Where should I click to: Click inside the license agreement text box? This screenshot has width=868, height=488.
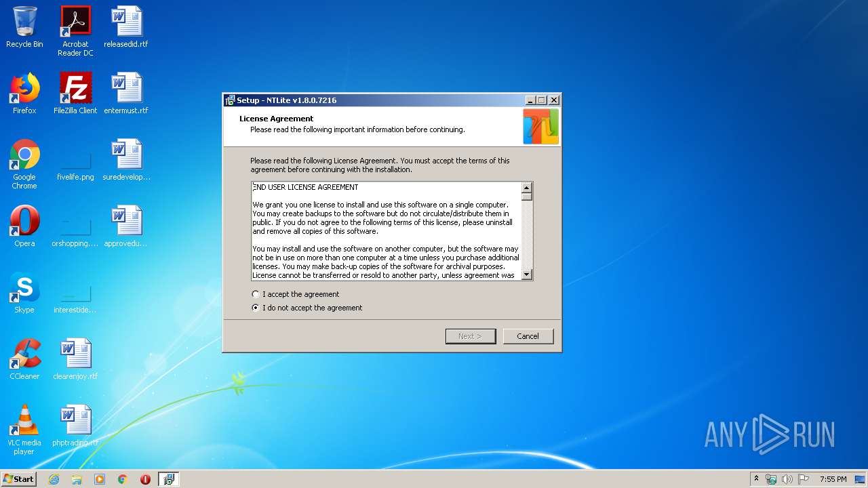point(387,231)
